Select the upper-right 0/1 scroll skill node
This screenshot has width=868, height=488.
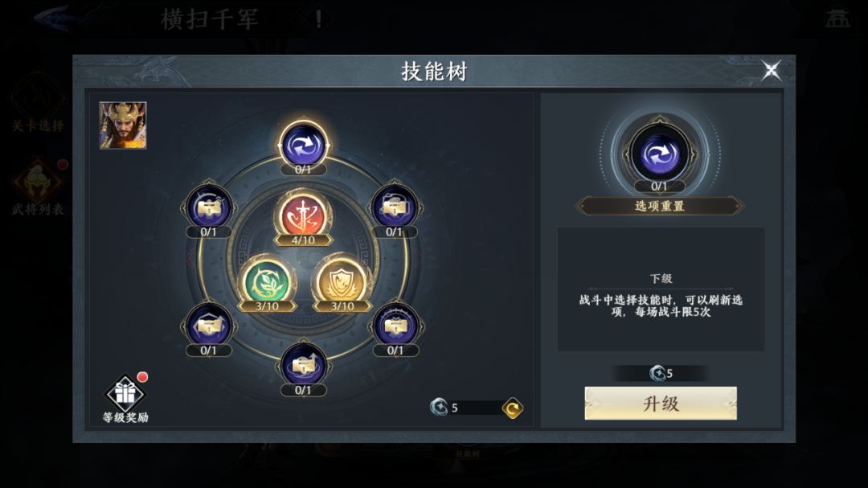click(x=394, y=207)
